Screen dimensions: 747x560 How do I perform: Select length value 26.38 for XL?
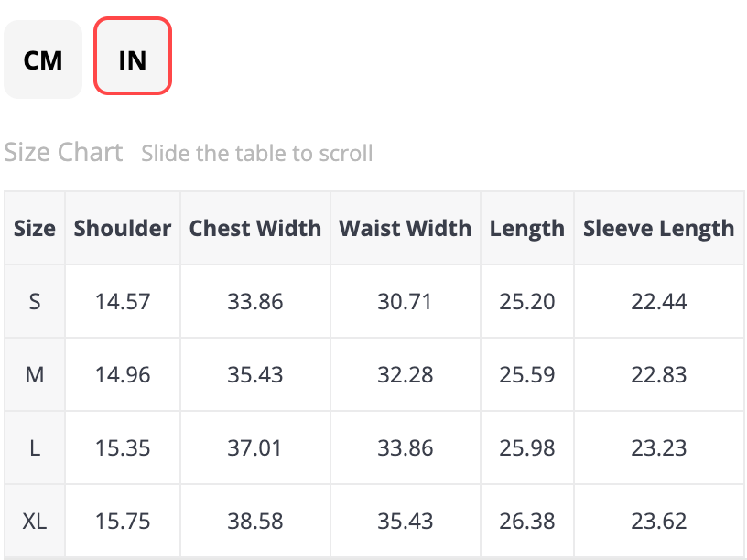pos(527,521)
